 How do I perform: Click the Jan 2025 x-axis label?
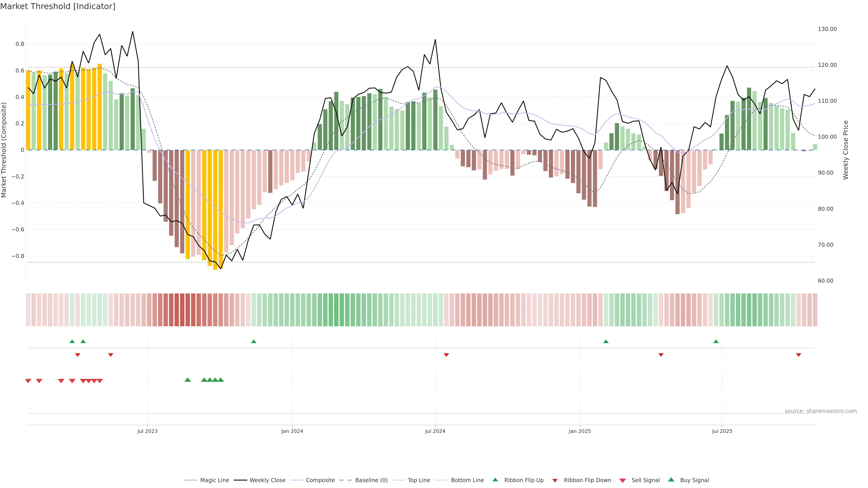(x=580, y=431)
